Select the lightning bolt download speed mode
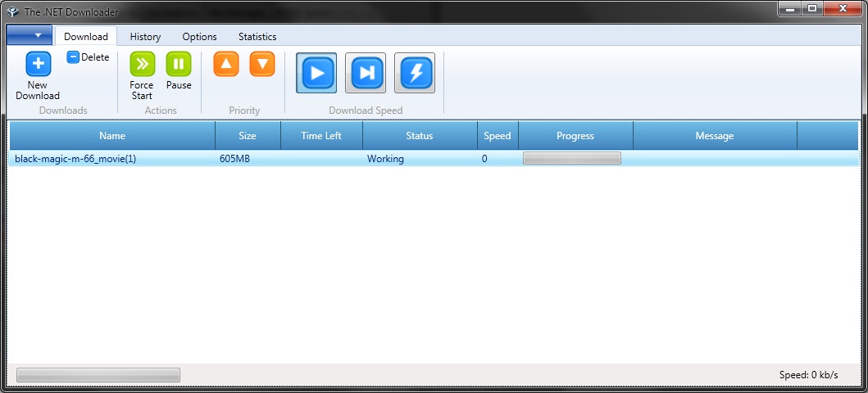 (x=415, y=73)
